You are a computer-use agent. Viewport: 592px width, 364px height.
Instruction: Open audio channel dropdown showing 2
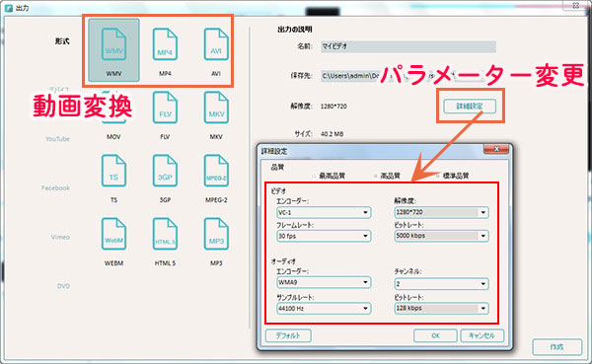tap(441, 283)
